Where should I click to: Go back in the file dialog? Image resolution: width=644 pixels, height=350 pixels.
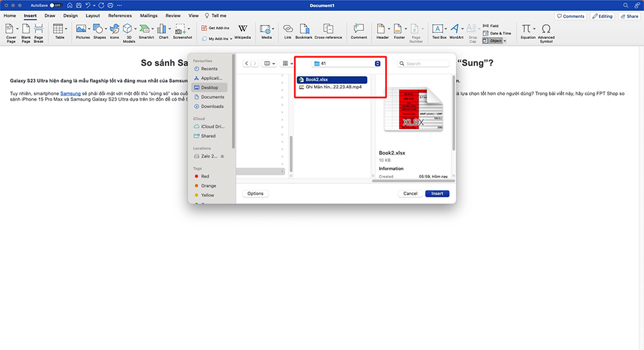[246, 63]
